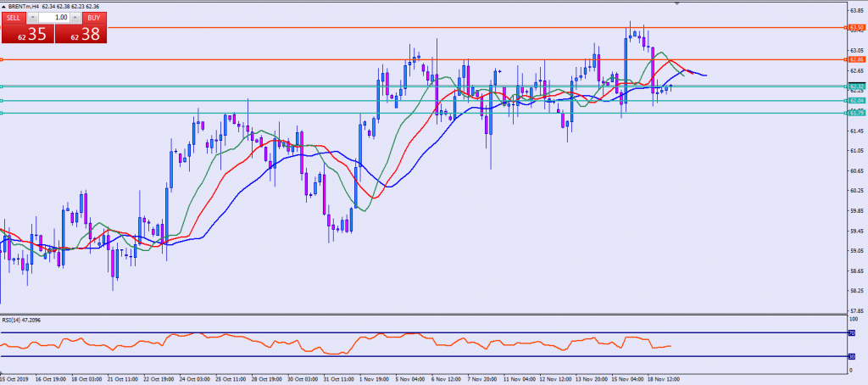Image resolution: width=868 pixels, height=385 pixels.
Task: Select the 62.04 teal price label
Action: (x=854, y=101)
